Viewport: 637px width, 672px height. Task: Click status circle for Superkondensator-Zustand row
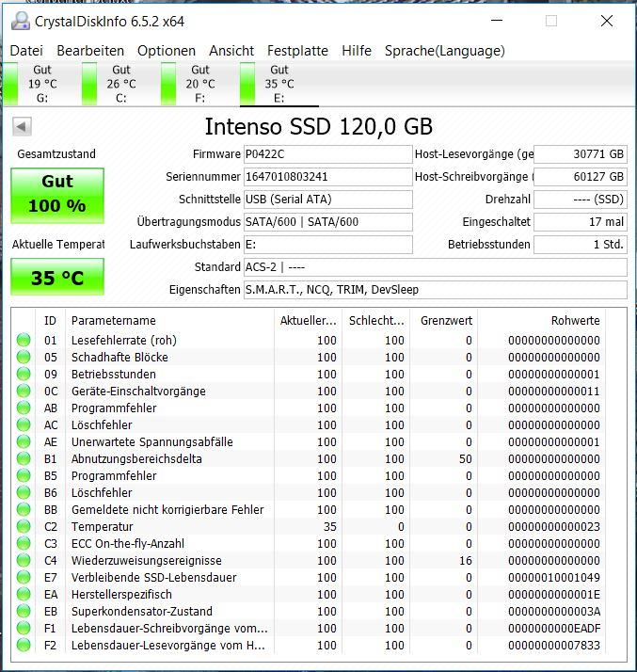coord(24,611)
